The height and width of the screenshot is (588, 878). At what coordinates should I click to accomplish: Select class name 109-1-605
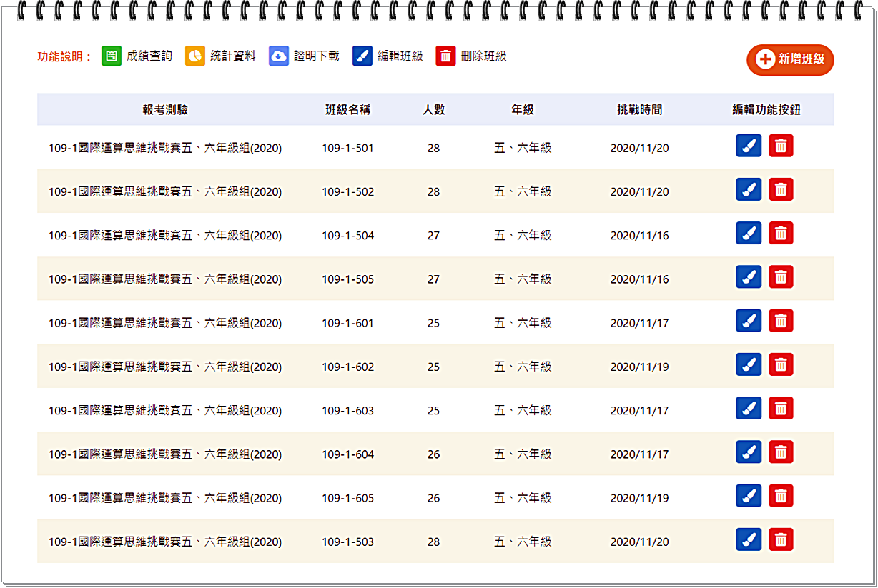pos(347,499)
